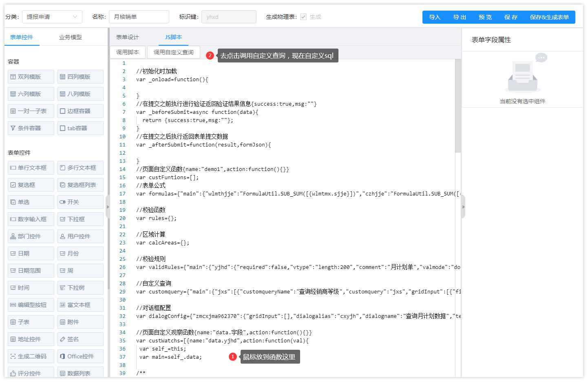Open the 业务模型 tab
Viewport: 588px width, 382px height.
71,37
